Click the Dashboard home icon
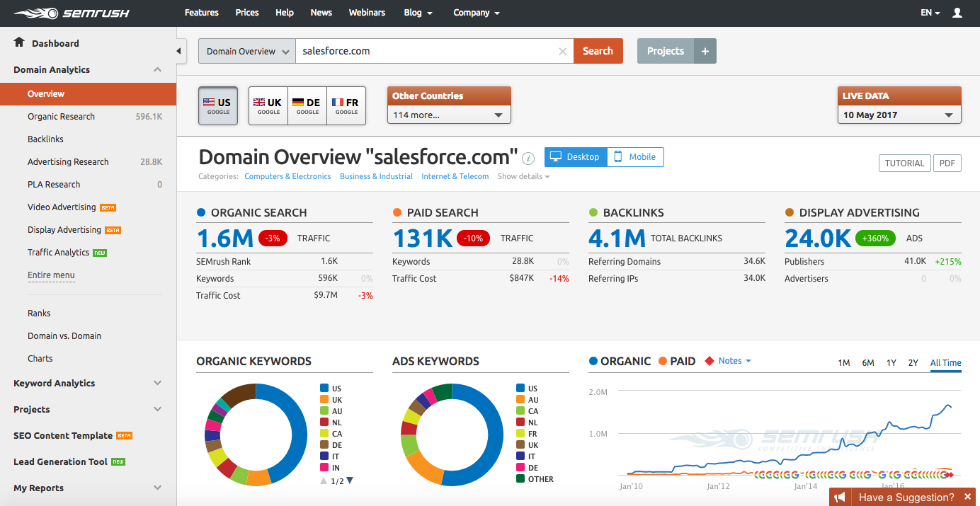980x506 pixels. point(19,42)
